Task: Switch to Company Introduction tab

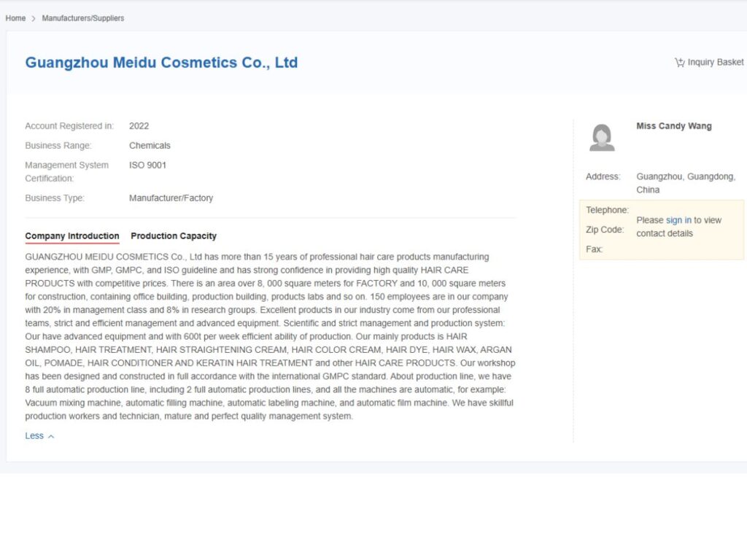Action: (72, 236)
